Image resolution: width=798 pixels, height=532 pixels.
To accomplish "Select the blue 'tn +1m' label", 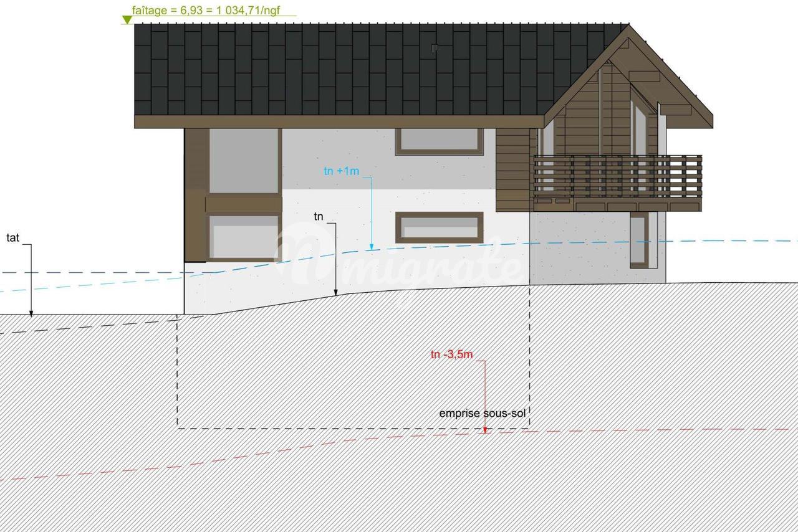I will (x=341, y=171).
